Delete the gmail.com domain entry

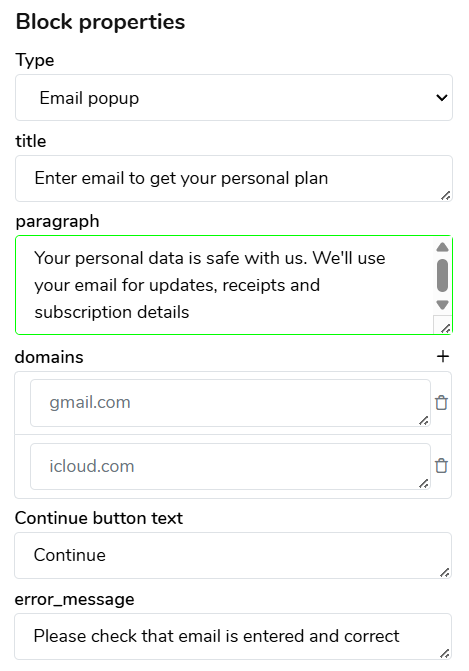(441, 403)
